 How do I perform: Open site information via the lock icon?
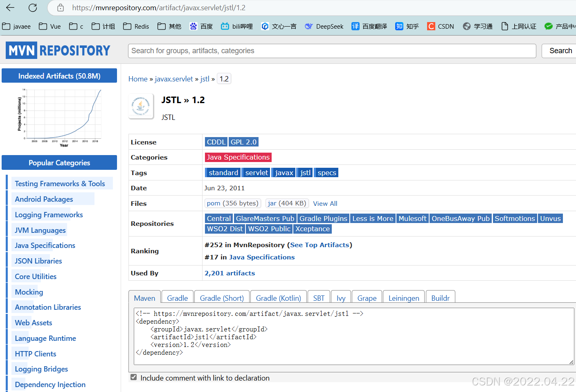click(61, 8)
